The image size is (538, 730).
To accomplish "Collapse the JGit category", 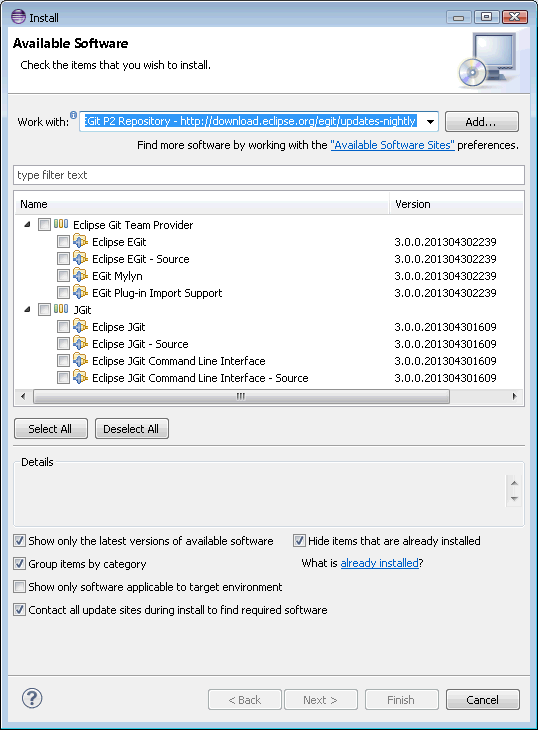I will point(27,309).
